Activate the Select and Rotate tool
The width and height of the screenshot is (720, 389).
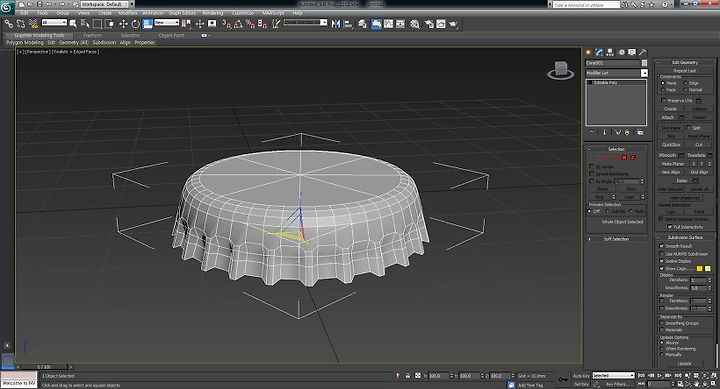coord(135,23)
